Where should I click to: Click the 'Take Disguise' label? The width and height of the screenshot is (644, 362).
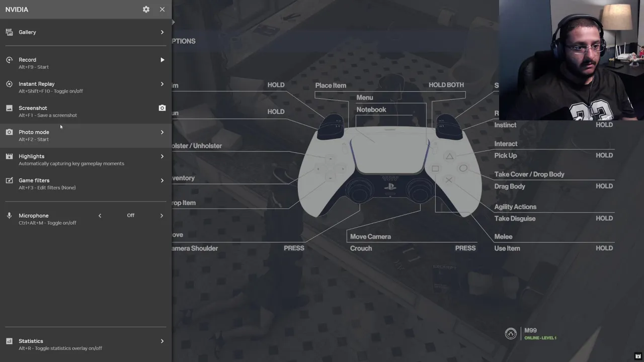click(x=515, y=219)
